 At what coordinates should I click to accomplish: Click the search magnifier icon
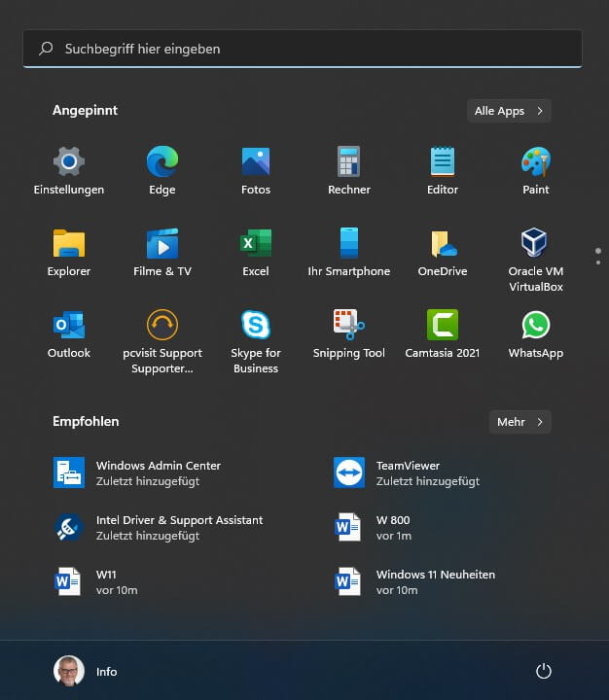coord(46,49)
